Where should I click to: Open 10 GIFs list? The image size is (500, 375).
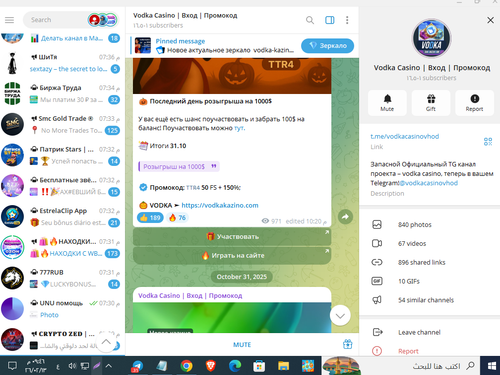[430, 281]
